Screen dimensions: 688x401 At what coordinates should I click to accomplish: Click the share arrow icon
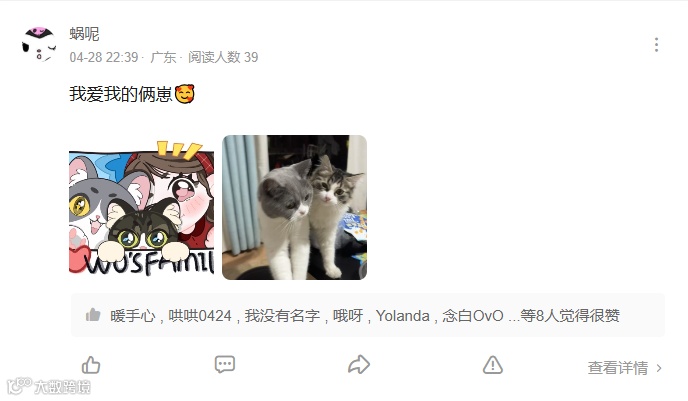pos(359,364)
